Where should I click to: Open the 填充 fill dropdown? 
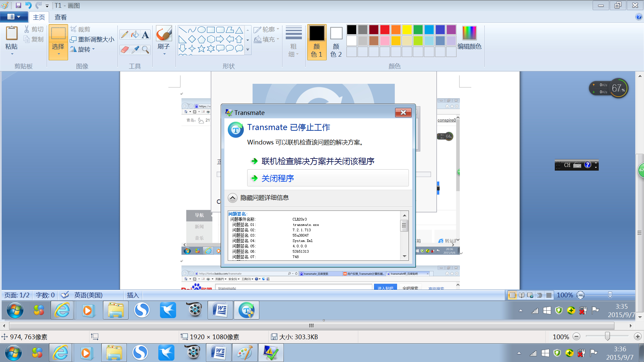266,40
